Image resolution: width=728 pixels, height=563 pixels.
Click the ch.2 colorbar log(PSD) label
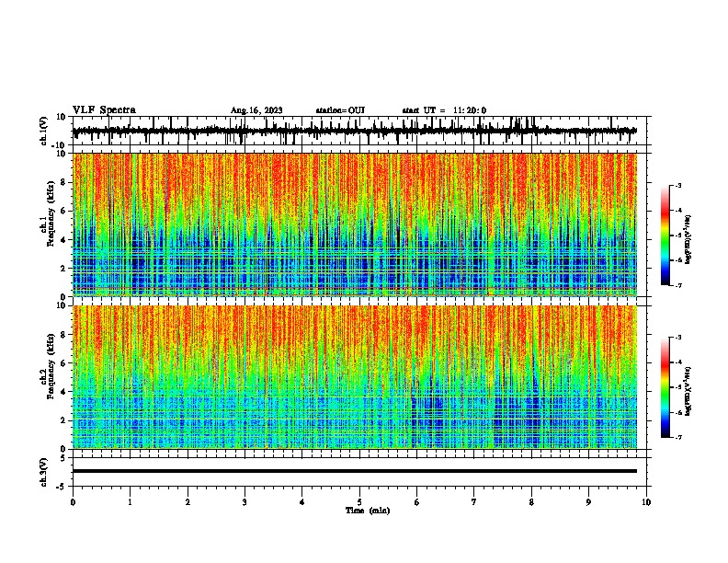click(688, 391)
